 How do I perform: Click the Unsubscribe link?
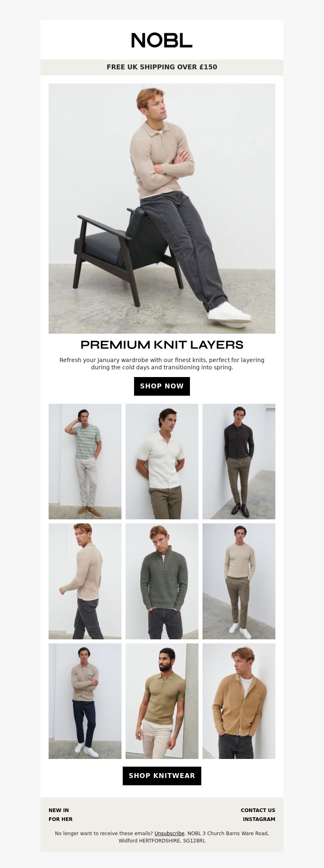(x=169, y=834)
